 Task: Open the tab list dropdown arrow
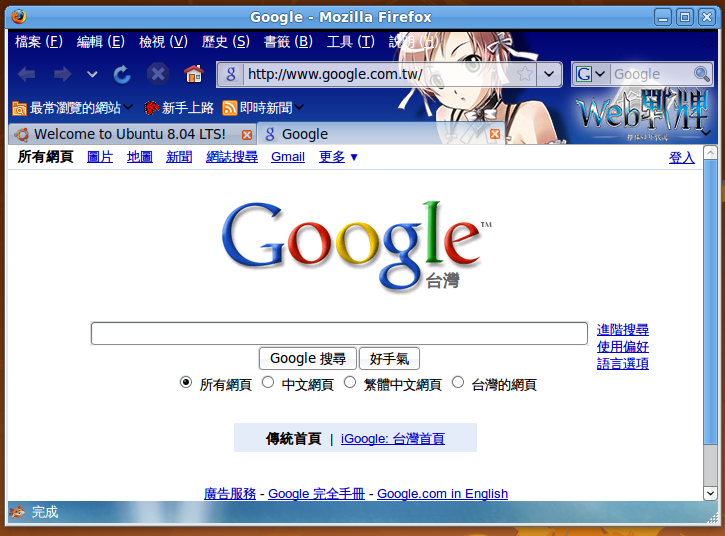[706, 133]
